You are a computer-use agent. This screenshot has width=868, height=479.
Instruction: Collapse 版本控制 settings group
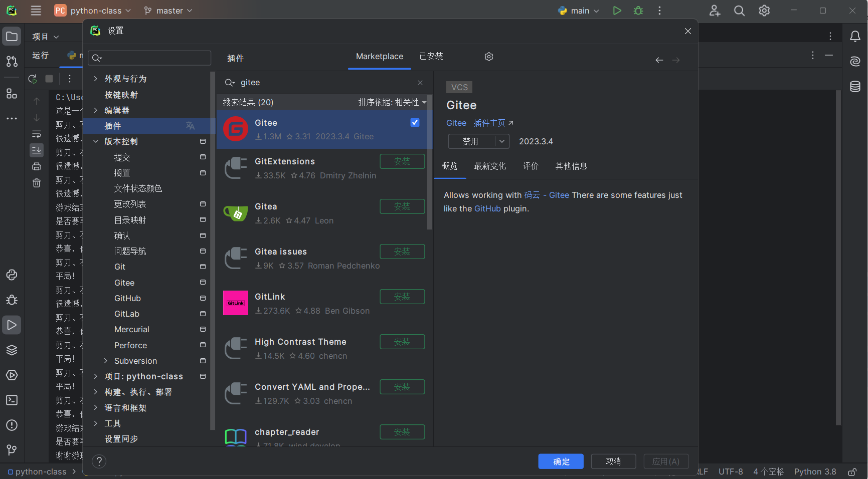[x=95, y=141]
